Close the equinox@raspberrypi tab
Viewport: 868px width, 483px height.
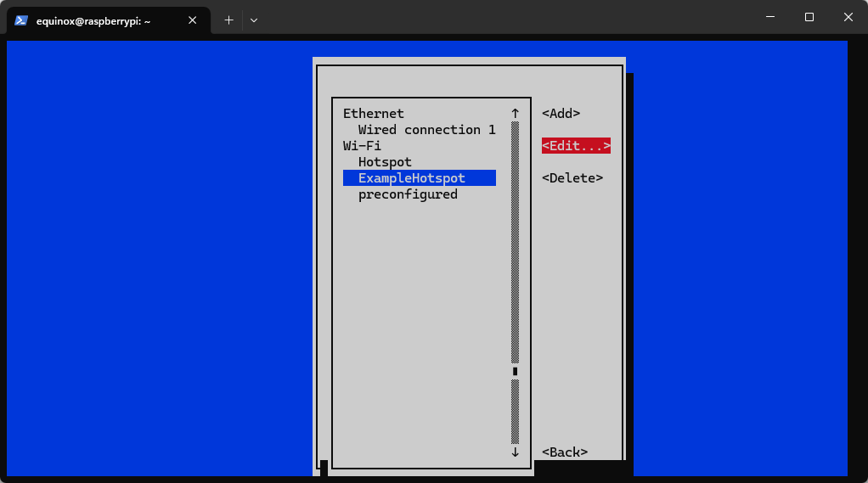192,20
